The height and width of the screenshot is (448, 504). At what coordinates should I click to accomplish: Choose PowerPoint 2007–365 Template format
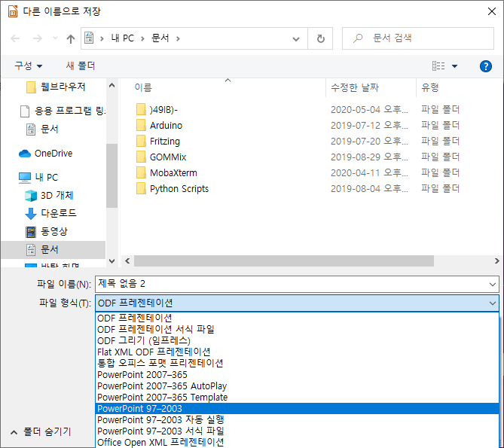pos(297,398)
